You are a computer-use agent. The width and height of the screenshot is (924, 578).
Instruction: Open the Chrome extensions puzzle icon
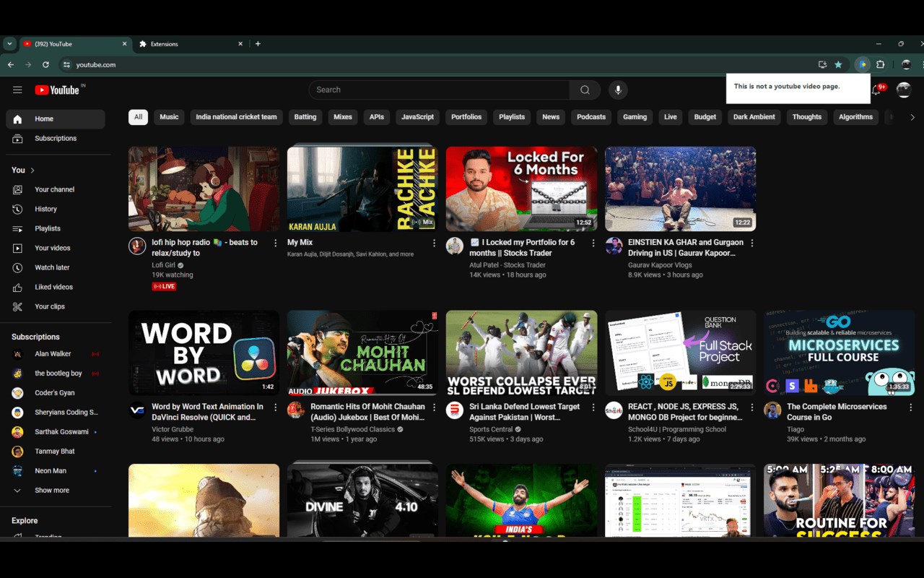(x=881, y=64)
